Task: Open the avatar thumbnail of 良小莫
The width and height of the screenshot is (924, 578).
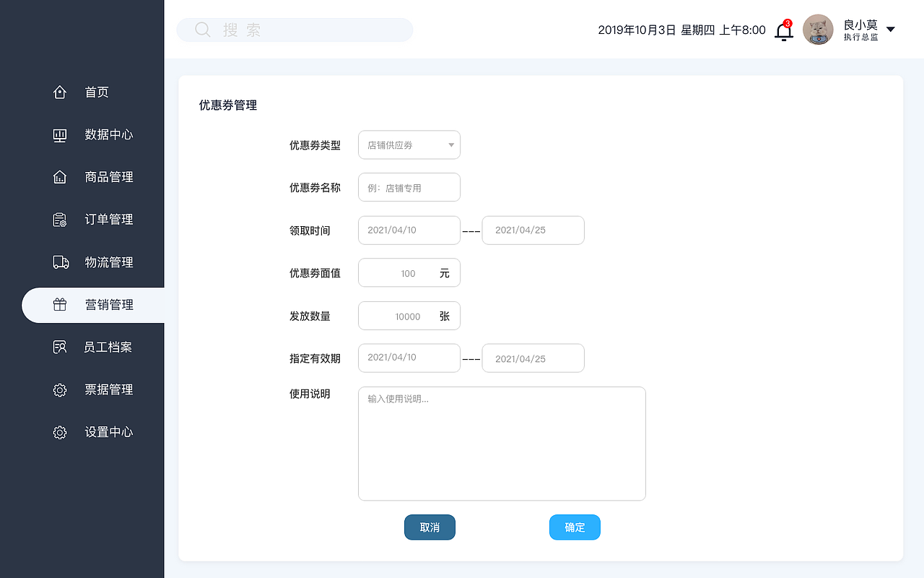Action: 818,30
